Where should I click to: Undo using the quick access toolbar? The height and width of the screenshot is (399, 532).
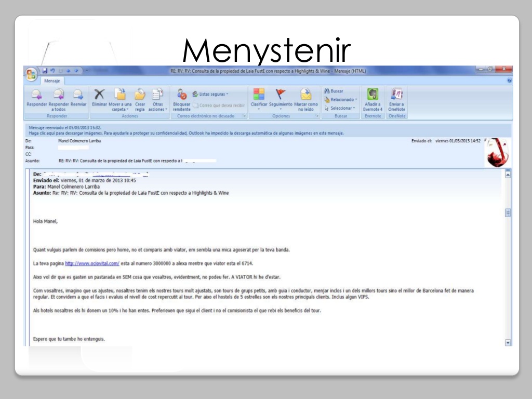click(52, 71)
